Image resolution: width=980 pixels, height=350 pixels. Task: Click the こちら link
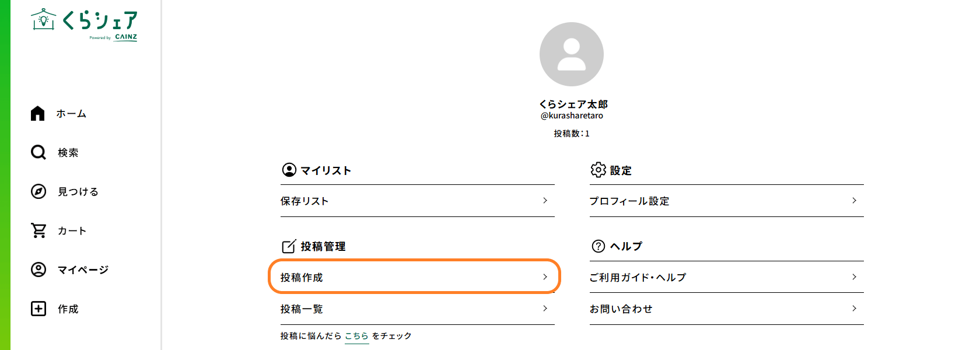356,336
